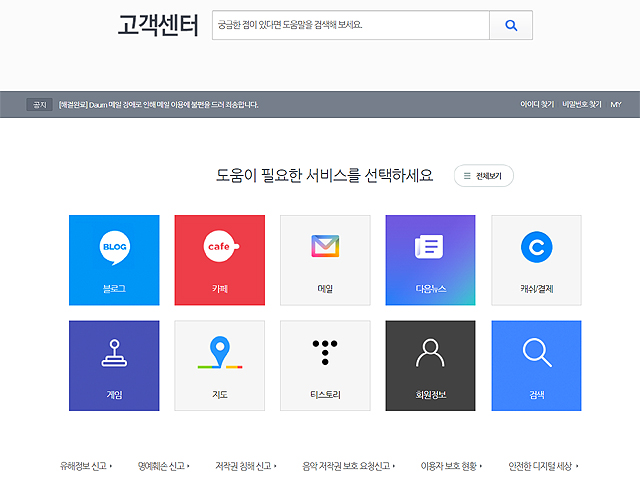Click the search magnifier button
Screen dimensions: 640x478
511,25
